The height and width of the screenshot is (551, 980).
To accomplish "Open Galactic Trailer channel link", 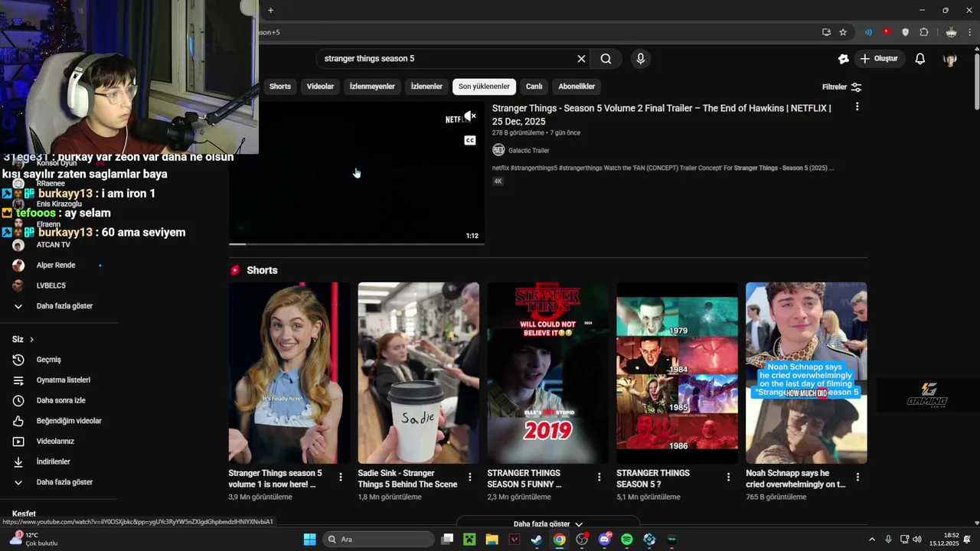I will 528,151.
